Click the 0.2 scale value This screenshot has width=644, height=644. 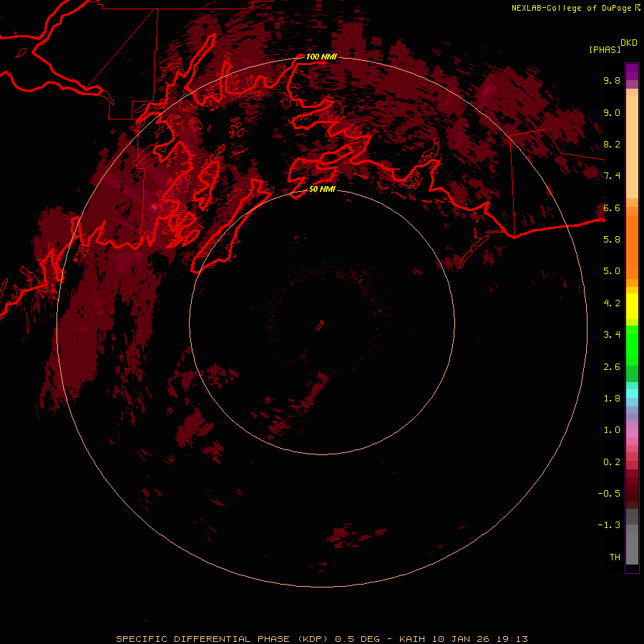612,462
